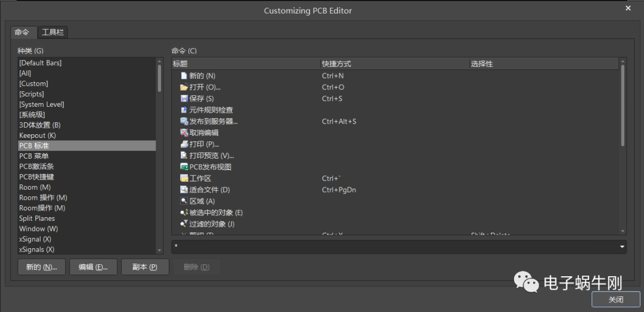Click the zoom icon beside 区域 (A)
This screenshot has width=644, height=312.
[x=184, y=202]
